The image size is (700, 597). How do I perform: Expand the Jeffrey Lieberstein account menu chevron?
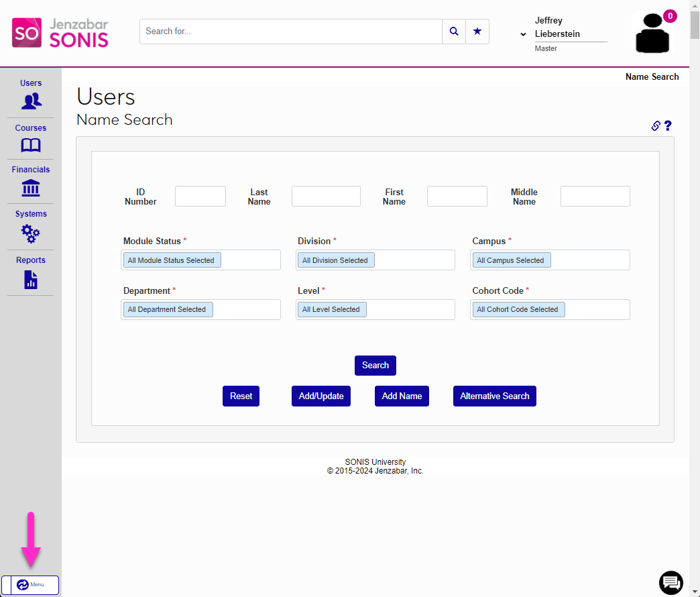pyautogui.click(x=522, y=34)
